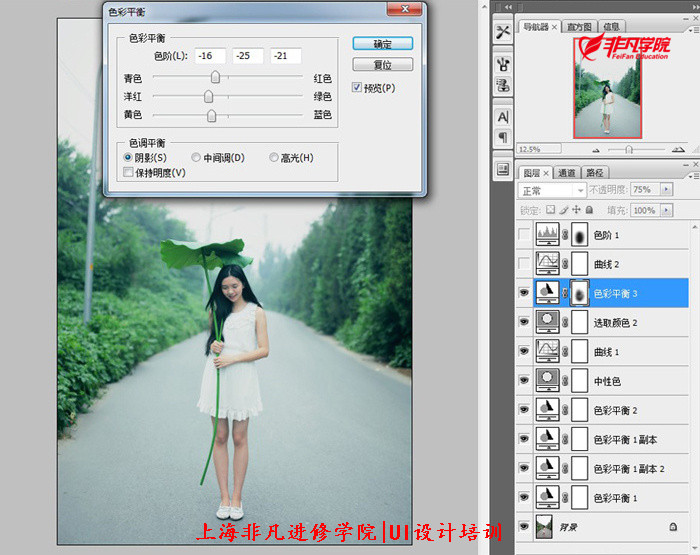Select 色彩平衡 3 adjustment icon
Screen dimensions: 700x555
(547, 293)
